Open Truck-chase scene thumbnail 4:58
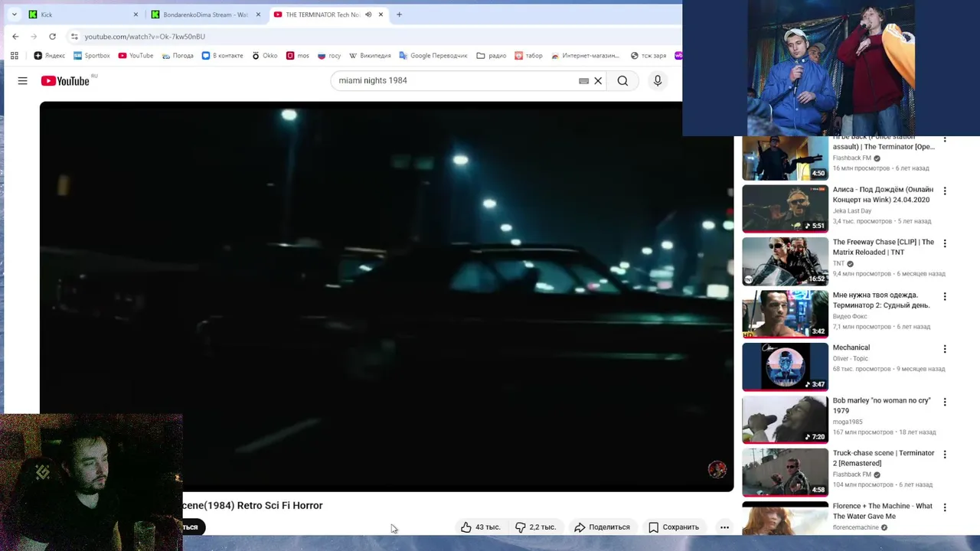 click(785, 472)
